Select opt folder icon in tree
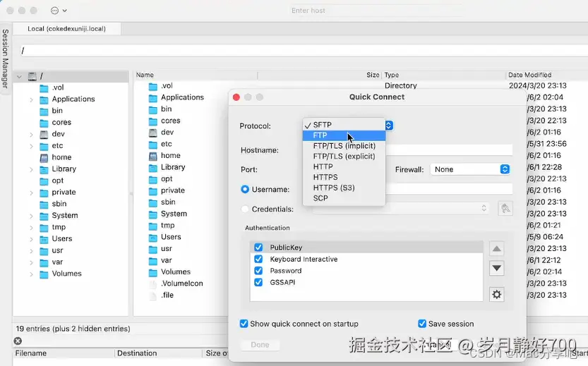The image size is (588, 366). (44, 181)
